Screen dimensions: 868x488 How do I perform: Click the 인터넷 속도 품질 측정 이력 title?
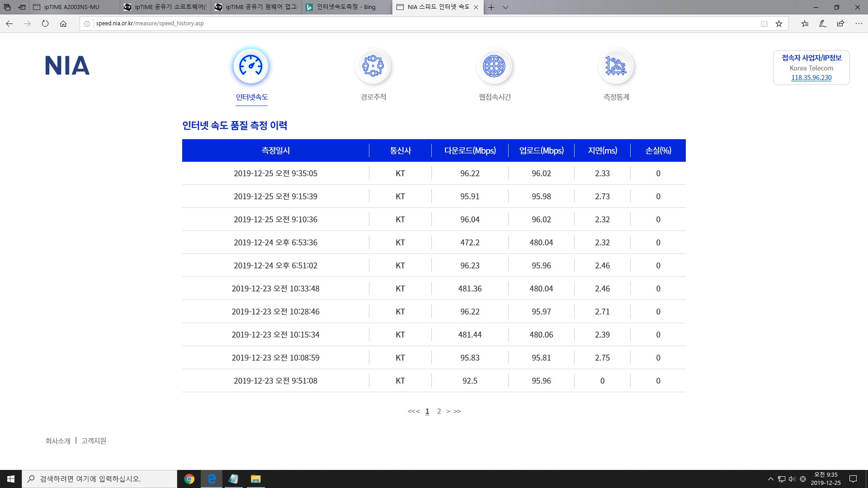pyautogui.click(x=235, y=126)
